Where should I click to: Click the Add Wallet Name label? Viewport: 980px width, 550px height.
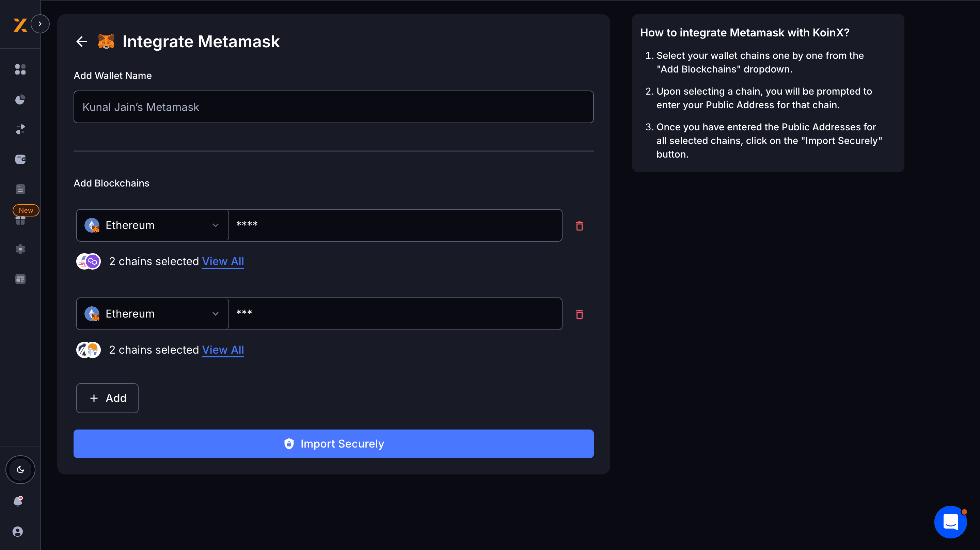tap(113, 76)
